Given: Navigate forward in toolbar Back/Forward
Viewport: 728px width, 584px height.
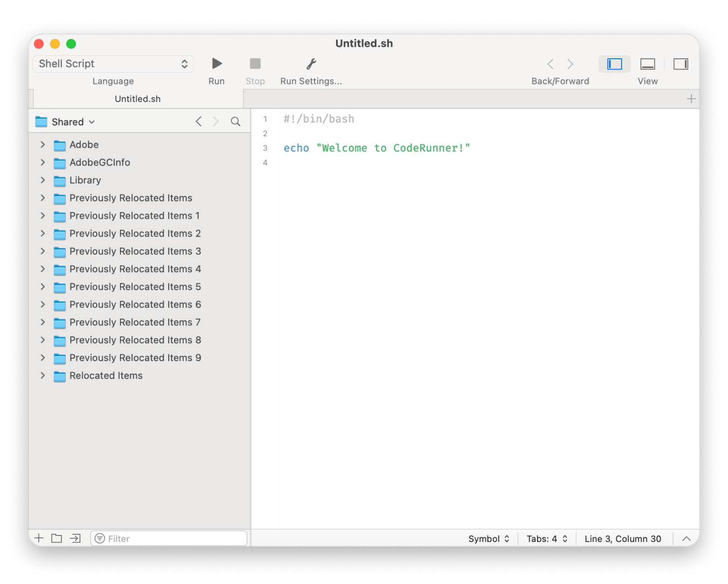Looking at the screenshot, I should tap(570, 64).
